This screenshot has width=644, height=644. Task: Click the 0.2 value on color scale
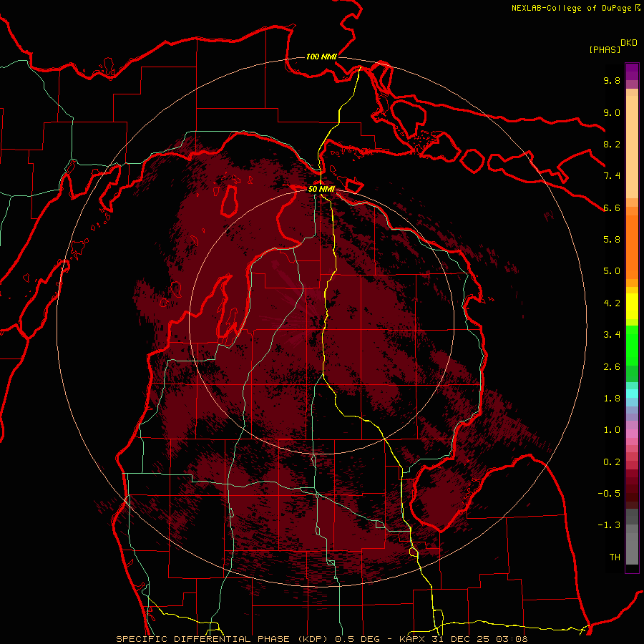point(612,462)
